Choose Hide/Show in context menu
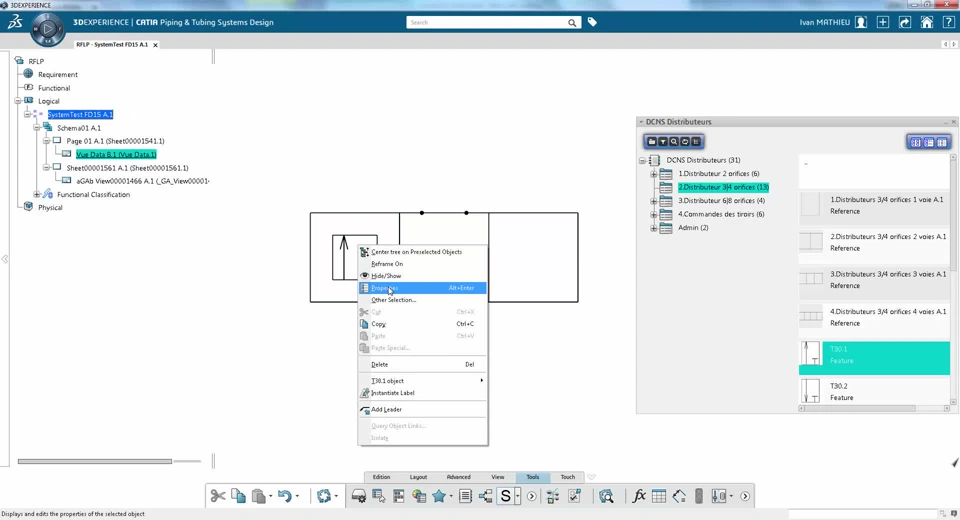960x520 pixels. click(422, 276)
